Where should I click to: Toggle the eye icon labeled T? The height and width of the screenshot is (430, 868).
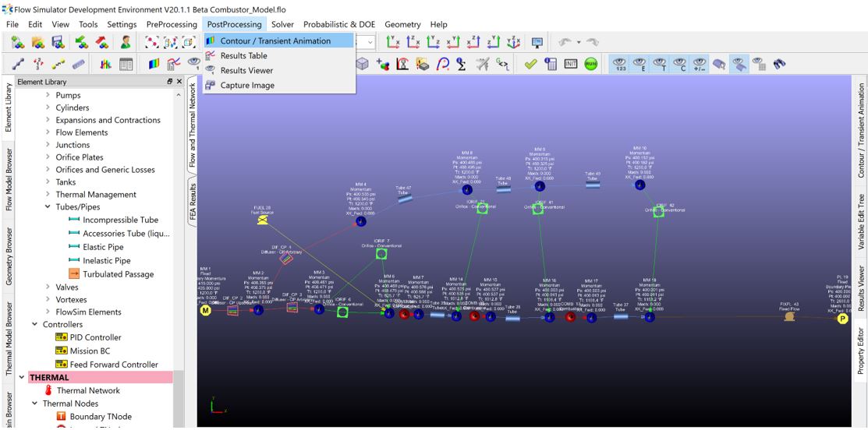(x=659, y=65)
